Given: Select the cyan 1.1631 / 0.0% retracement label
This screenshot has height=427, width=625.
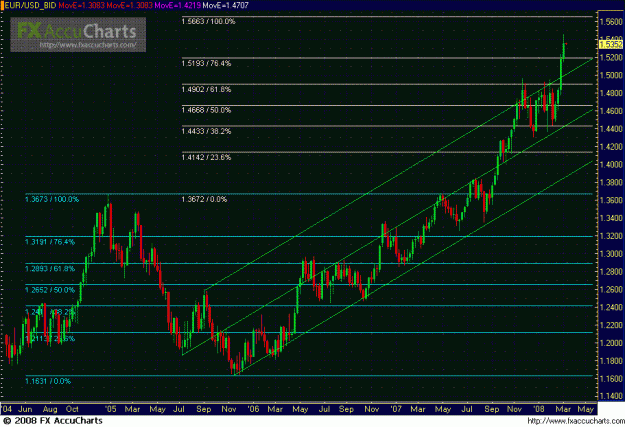Looking at the screenshot, I should [x=48, y=381].
